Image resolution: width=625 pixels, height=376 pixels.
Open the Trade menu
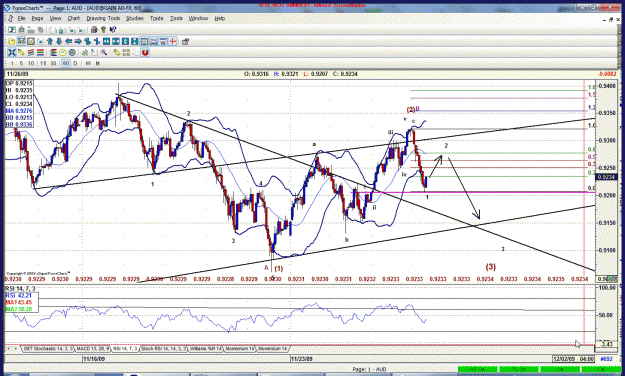157,18
